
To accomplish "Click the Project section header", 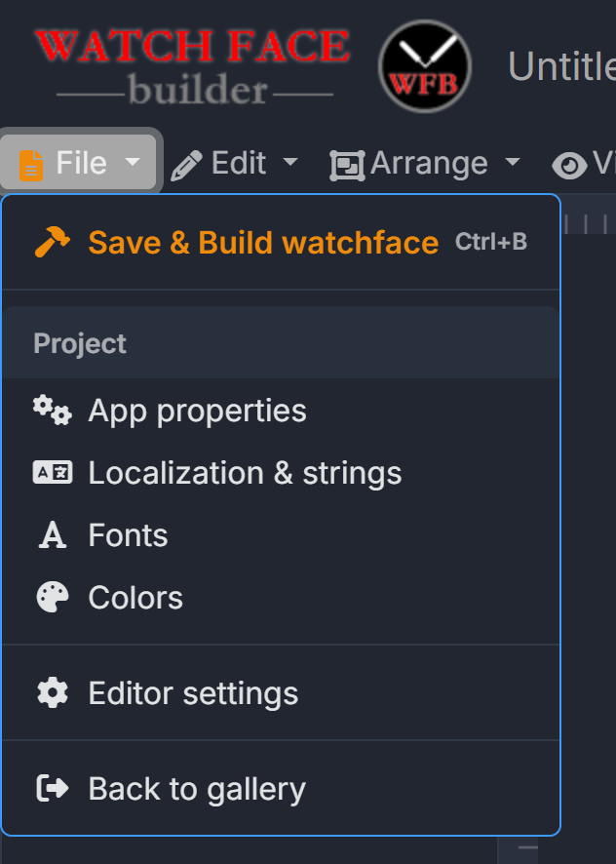I will tap(281, 343).
